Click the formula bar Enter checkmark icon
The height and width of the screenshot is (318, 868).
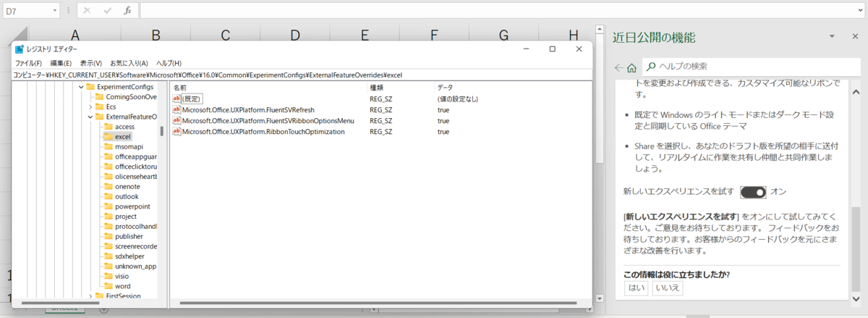[107, 11]
